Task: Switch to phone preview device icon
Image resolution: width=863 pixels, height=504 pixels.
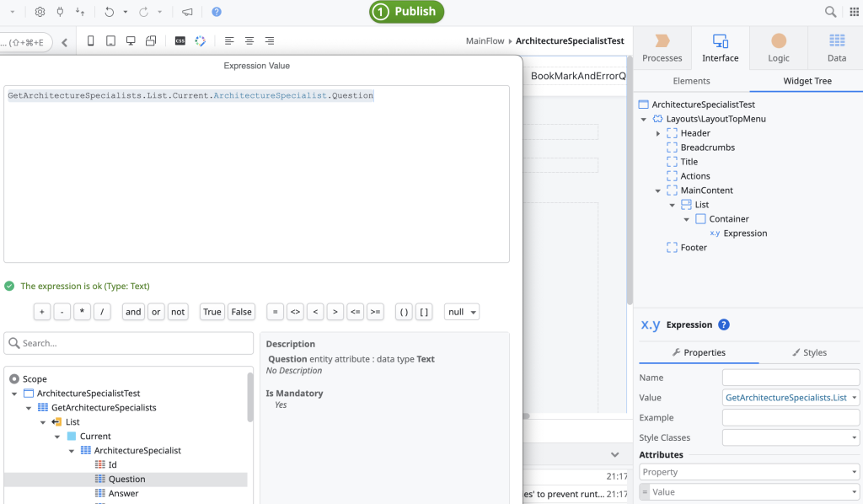Action: (x=91, y=40)
